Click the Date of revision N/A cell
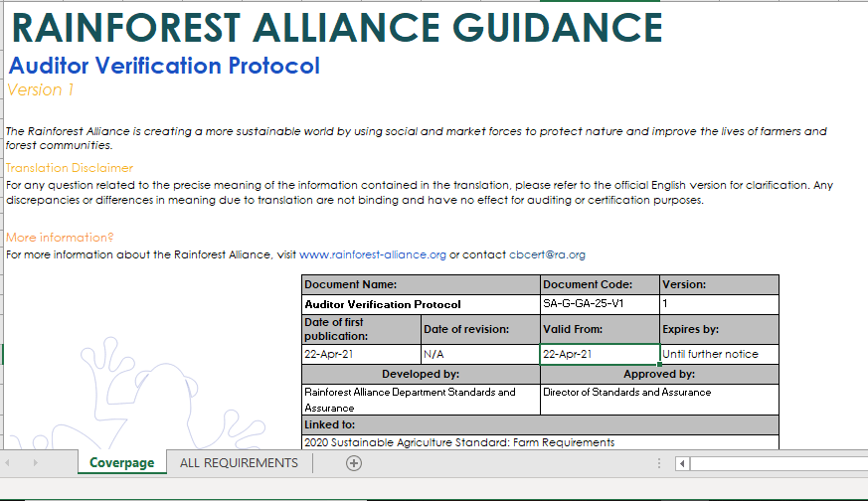Viewport: 868px width, 501px height. (x=480, y=354)
